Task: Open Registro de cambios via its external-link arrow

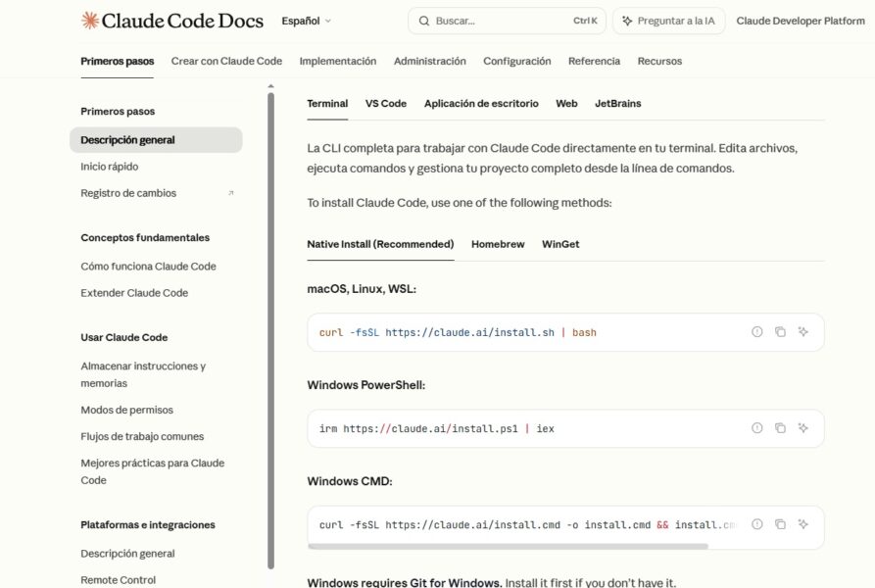Action: click(228, 193)
